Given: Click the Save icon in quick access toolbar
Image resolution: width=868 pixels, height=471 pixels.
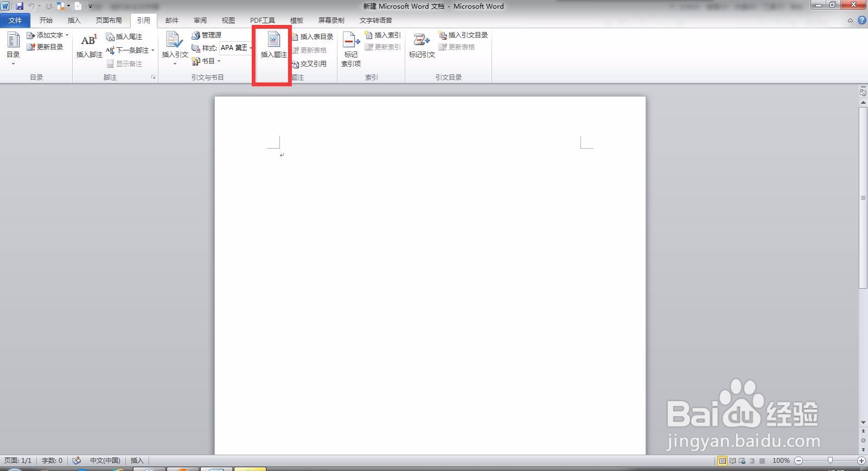Looking at the screenshot, I should (x=20, y=6).
